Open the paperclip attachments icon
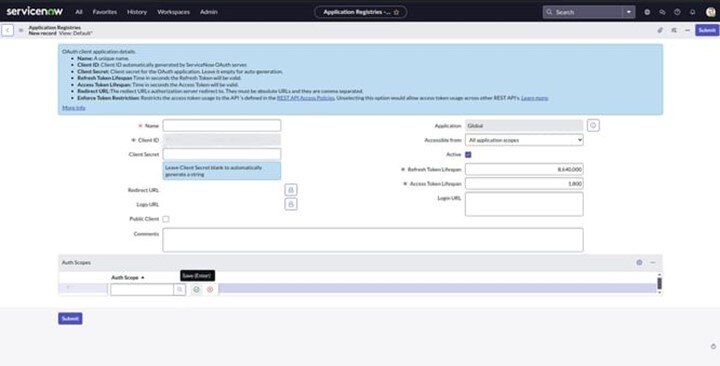 660,30
